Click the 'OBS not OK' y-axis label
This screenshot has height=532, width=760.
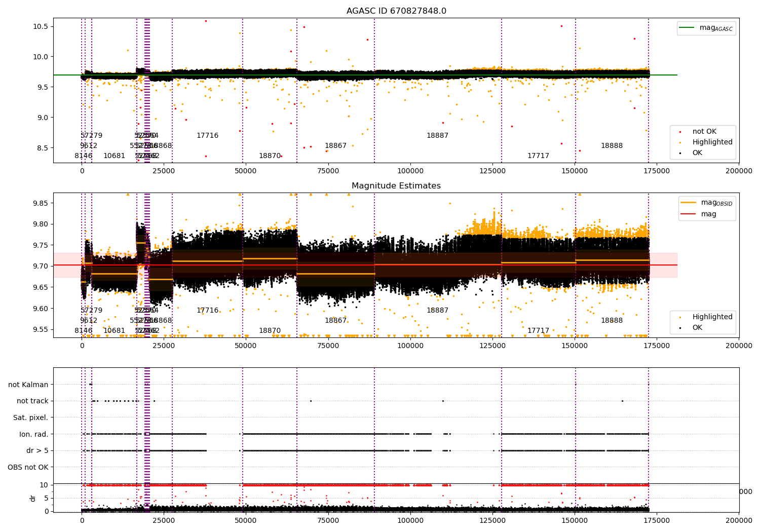point(28,467)
